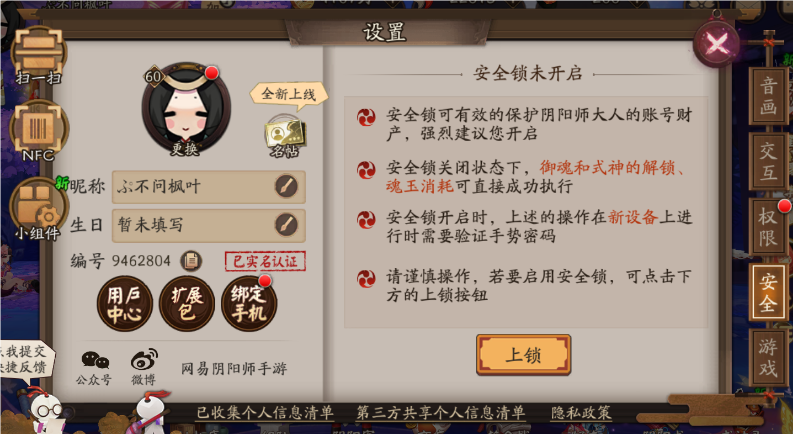Open the 已收集个人信息清单 link
793x434 pixels.
coord(266,413)
